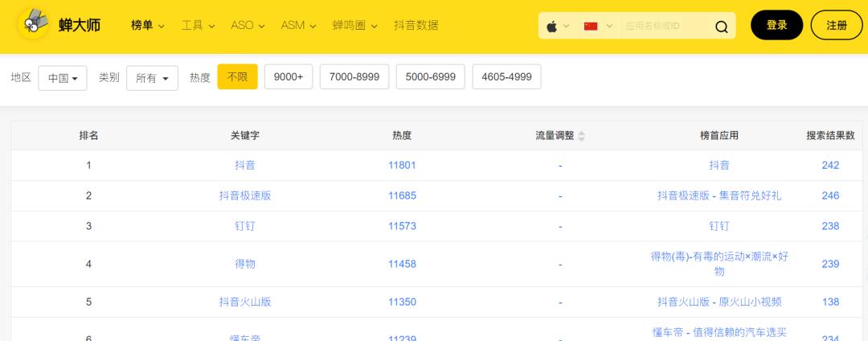Click heat value 11458
The image size is (868, 341).
(402, 264)
